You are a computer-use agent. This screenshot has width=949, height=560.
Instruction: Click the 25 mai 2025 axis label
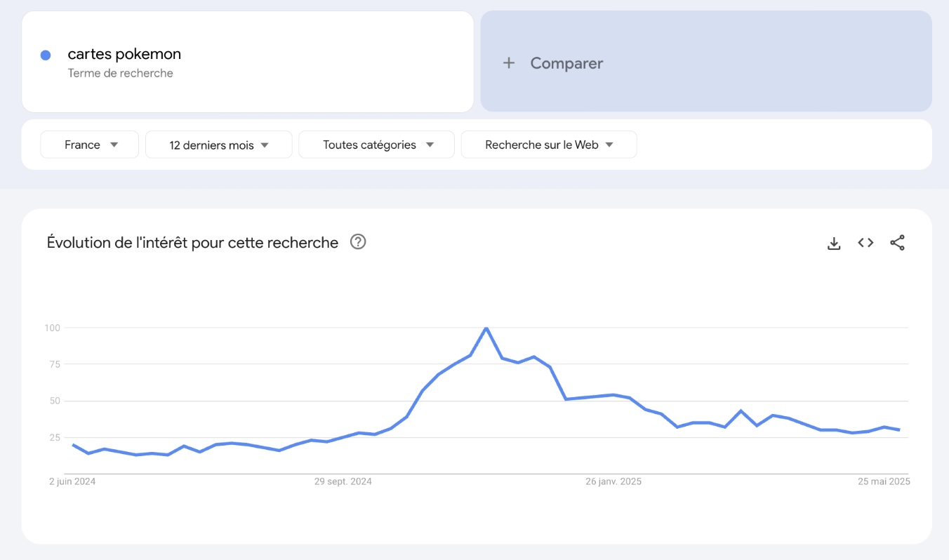coord(884,481)
